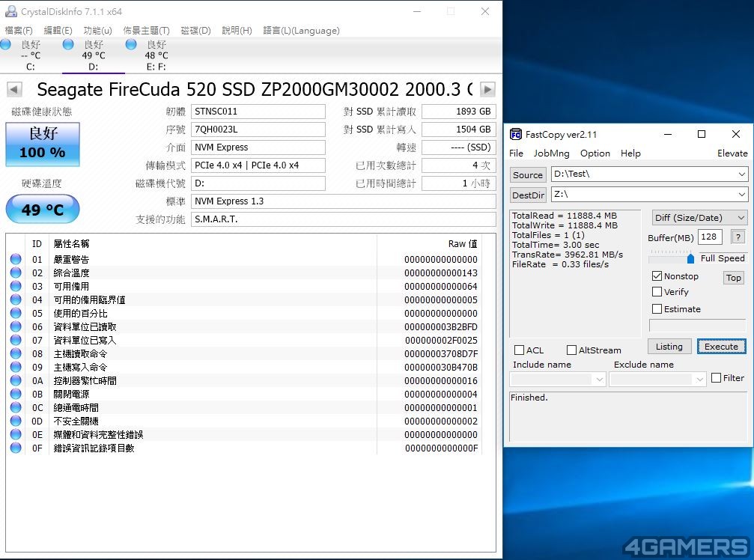Click status orb for attribute 06 資料單位已讀取
754x560 pixels.
[16, 326]
